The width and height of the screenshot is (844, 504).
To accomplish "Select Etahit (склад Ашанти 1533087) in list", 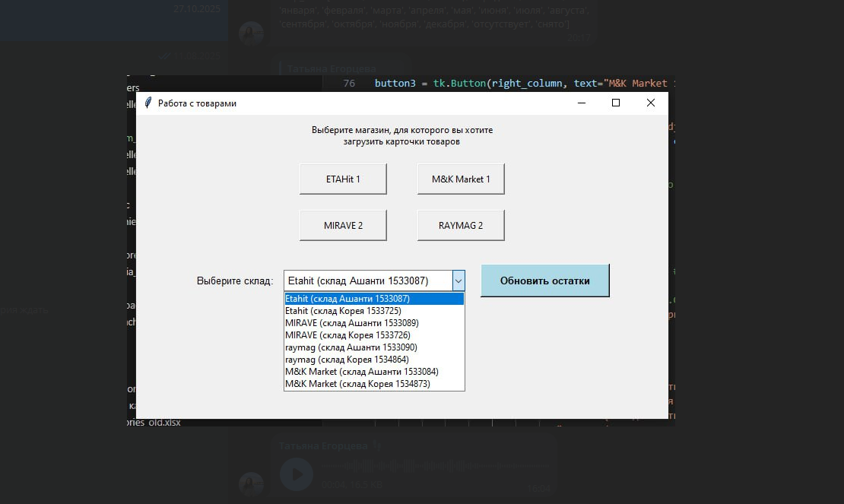I will coord(374,299).
